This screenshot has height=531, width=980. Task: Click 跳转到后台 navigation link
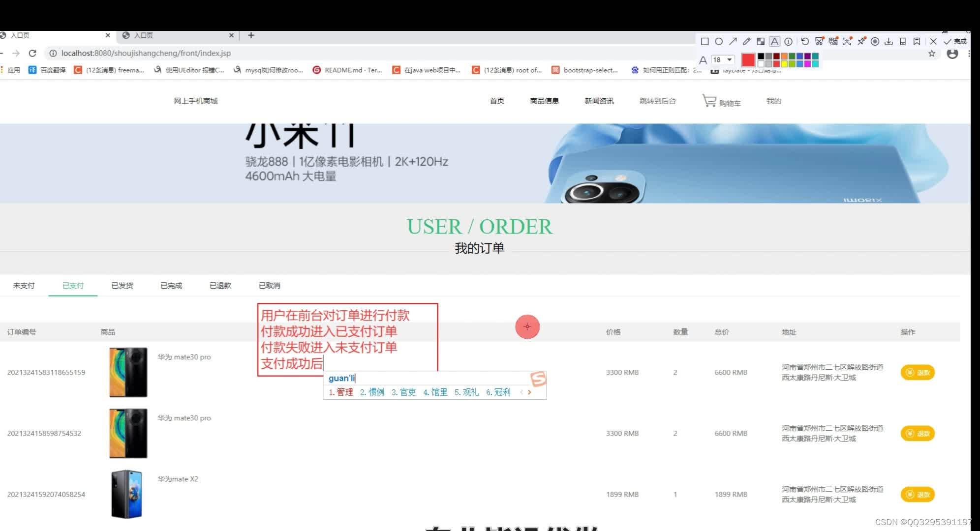[x=657, y=101]
